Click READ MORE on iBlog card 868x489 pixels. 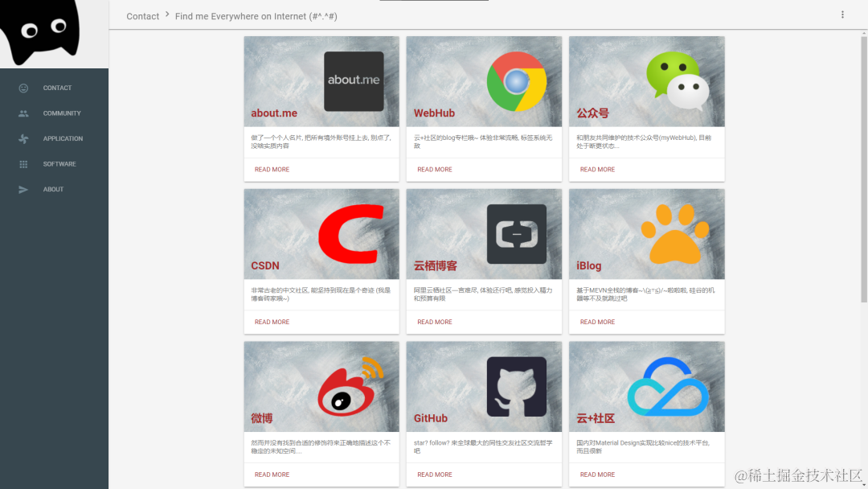tap(597, 322)
